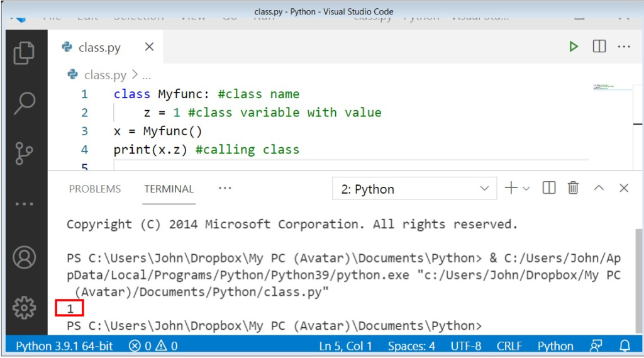Run Python file with green play button
Viewport: 644px width, 358px height.
tap(574, 47)
